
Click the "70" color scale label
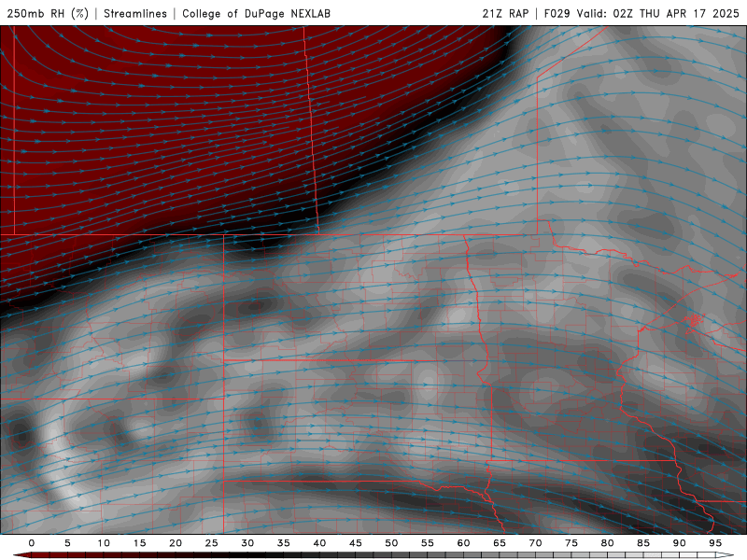(535, 543)
